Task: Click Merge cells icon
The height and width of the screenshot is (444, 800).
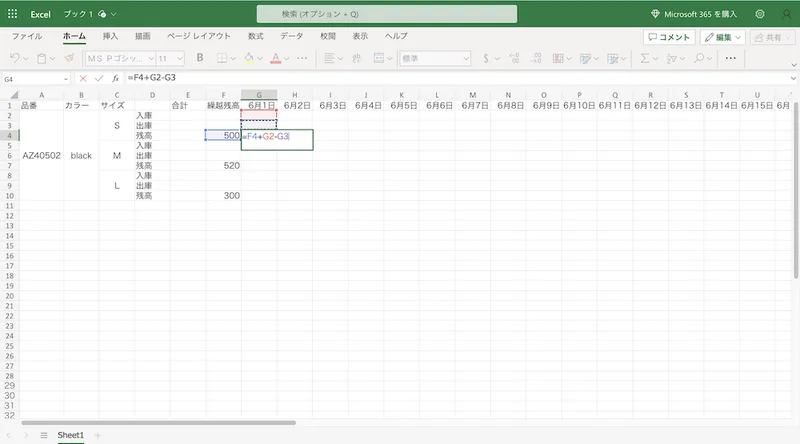Action: click(379, 58)
